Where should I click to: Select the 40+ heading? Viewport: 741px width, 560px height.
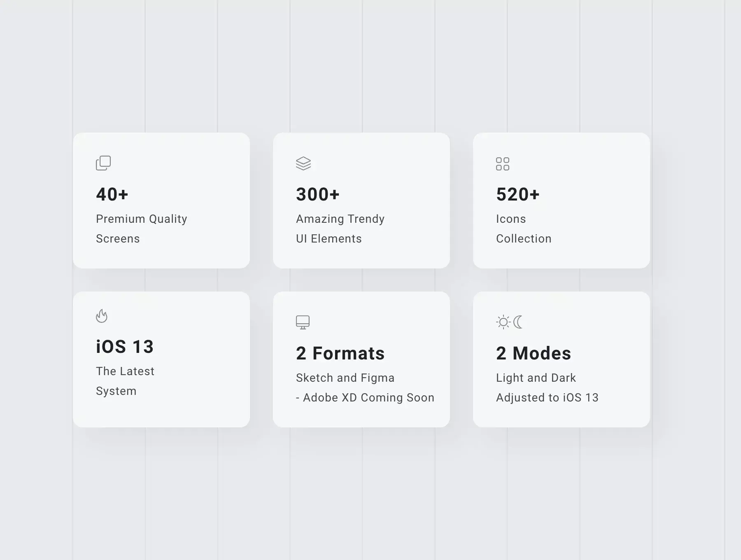click(112, 194)
